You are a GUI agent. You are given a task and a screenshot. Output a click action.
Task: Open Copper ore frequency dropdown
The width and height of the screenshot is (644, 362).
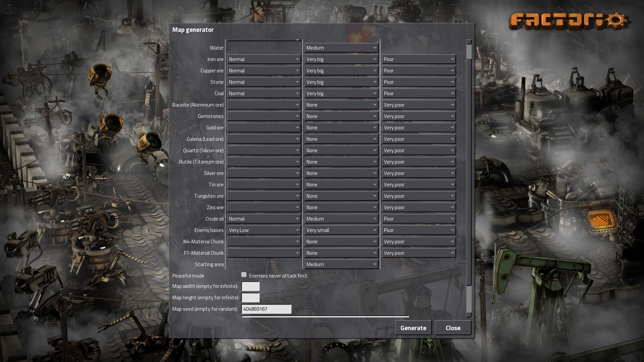(264, 71)
